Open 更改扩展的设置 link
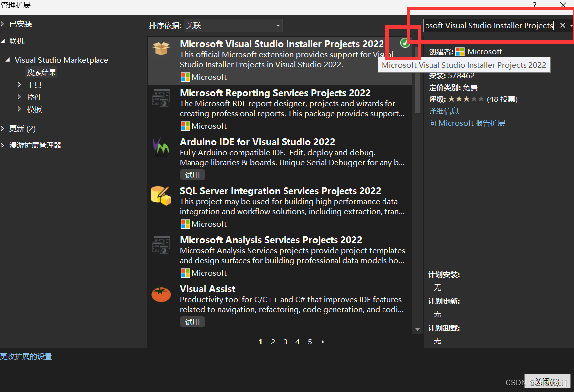The height and width of the screenshot is (392, 574). click(x=26, y=356)
